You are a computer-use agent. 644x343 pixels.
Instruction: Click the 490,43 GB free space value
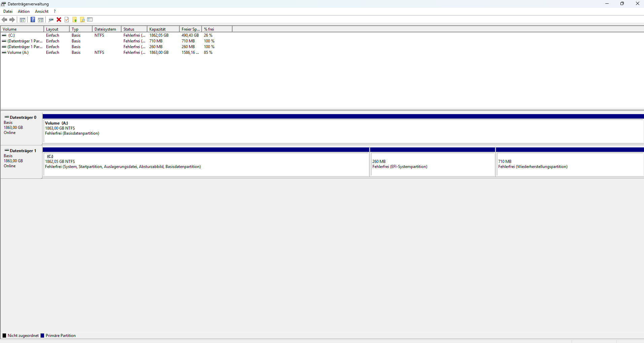(x=190, y=35)
